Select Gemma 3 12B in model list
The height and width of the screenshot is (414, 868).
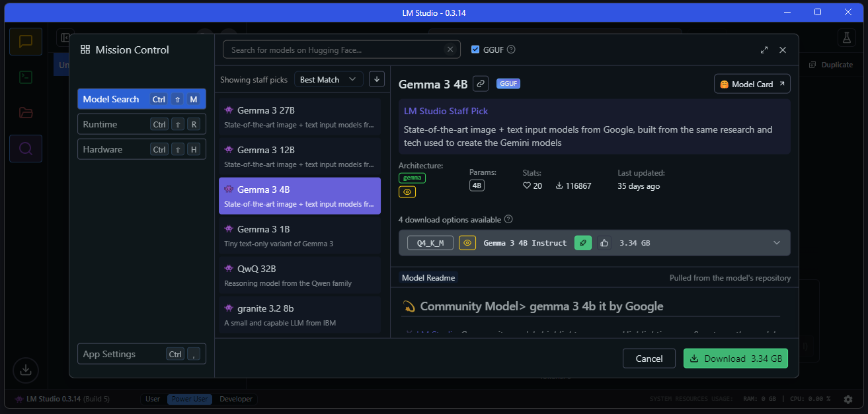299,156
